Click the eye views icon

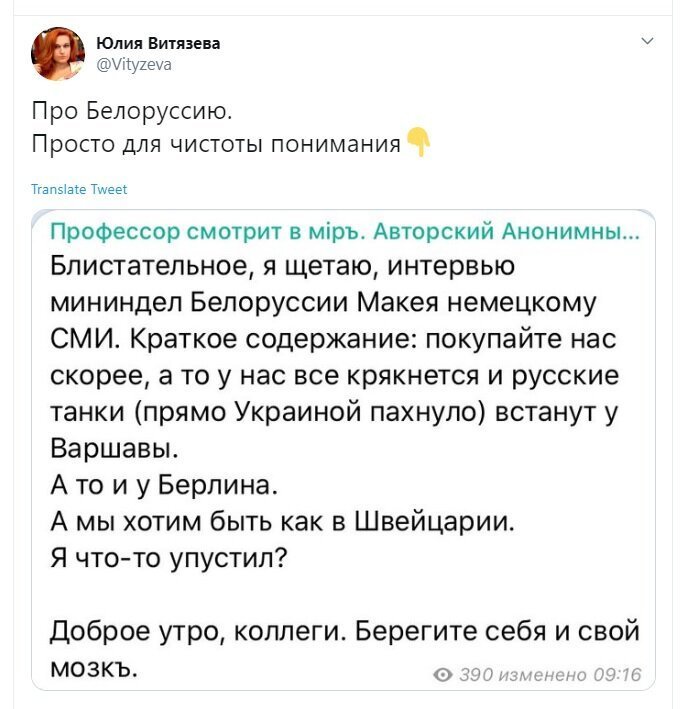(x=443, y=675)
